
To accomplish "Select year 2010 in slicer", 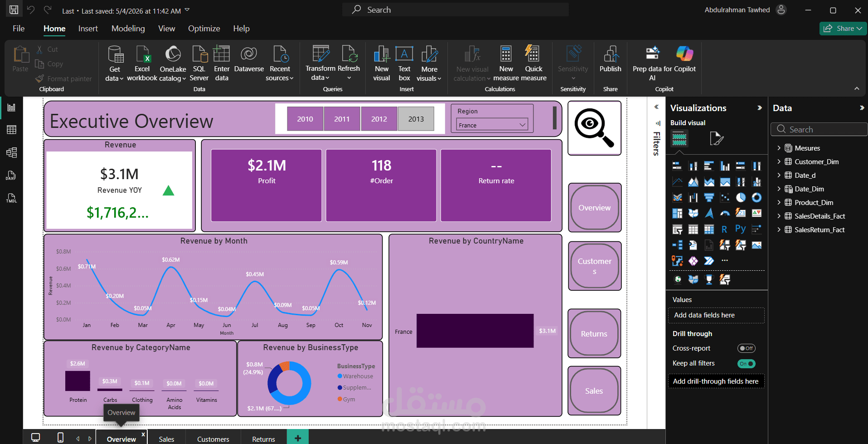I will pos(305,119).
